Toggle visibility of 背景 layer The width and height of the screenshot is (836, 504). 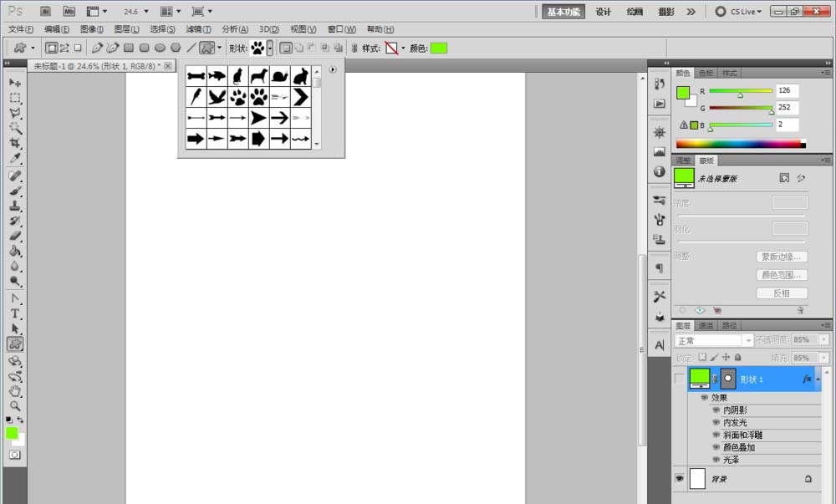point(679,478)
